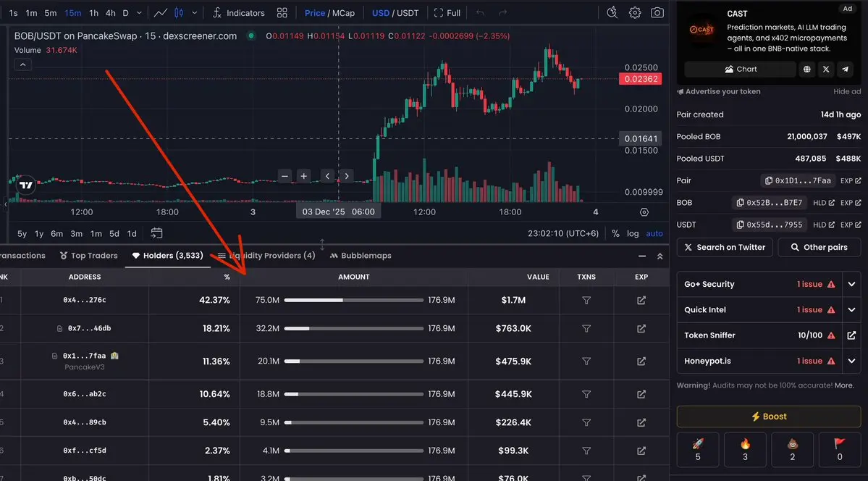Open explorer link for 0x7...46db
The height and width of the screenshot is (481, 868).
click(x=641, y=329)
